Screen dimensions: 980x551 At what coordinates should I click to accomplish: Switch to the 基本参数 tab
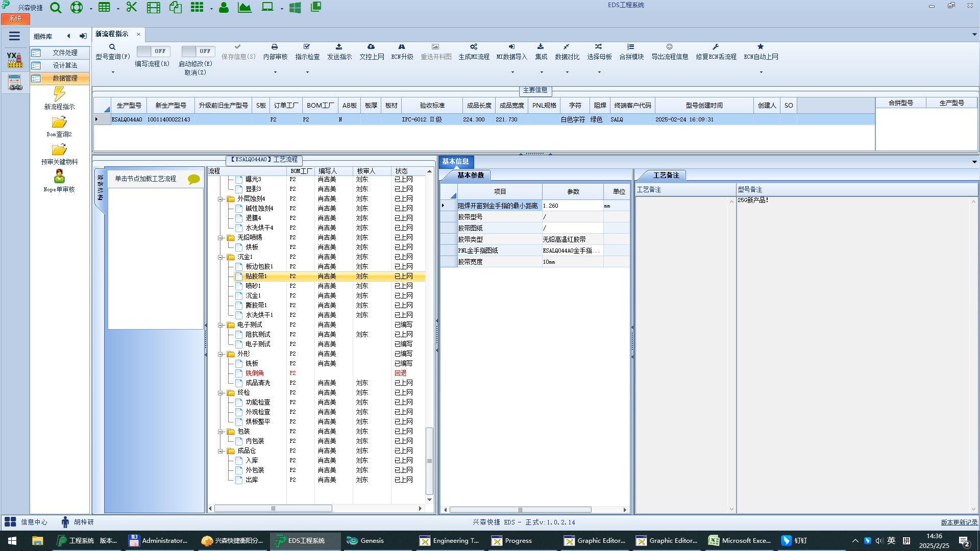(470, 175)
